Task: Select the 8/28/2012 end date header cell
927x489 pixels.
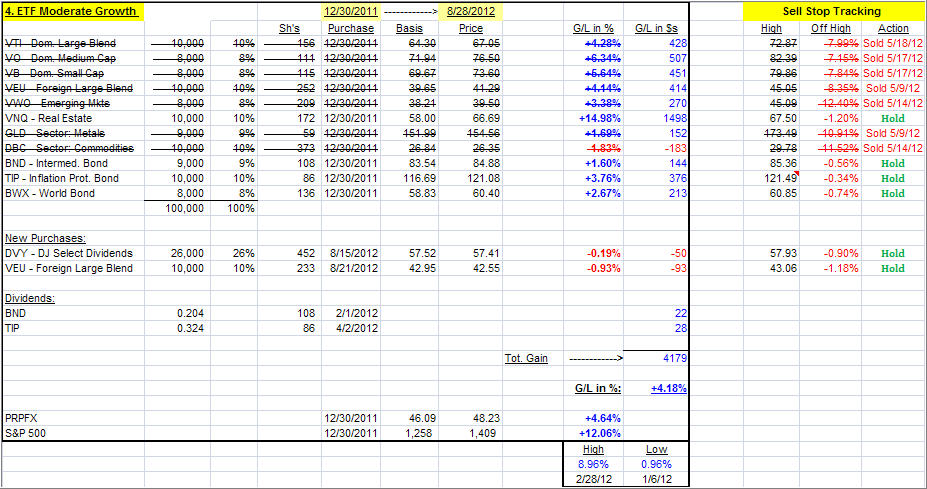Action: (x=471, y=11)
